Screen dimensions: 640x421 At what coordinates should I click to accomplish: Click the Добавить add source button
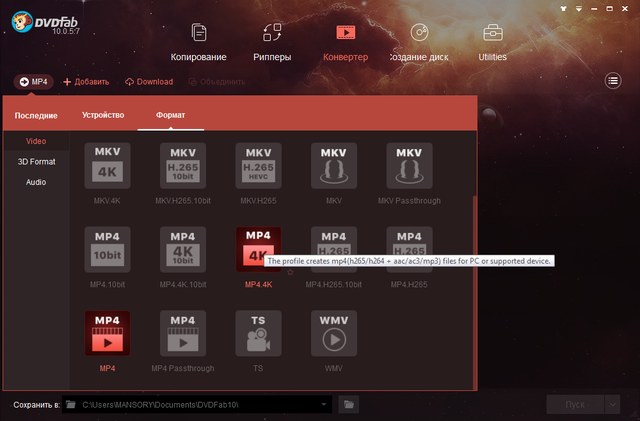pyautogui.click(x=86, y=82)
